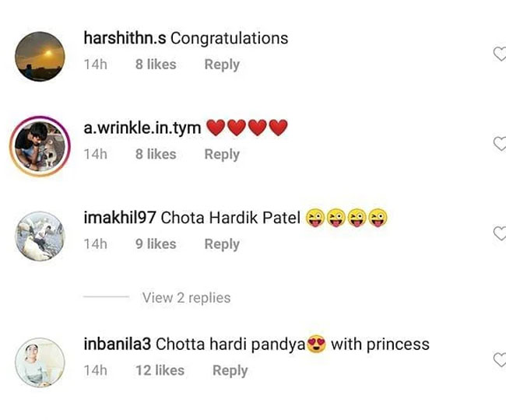Like imakhil97's Chota Hardik Patel comment
The image size is (506, 420).
pos(501,233)
